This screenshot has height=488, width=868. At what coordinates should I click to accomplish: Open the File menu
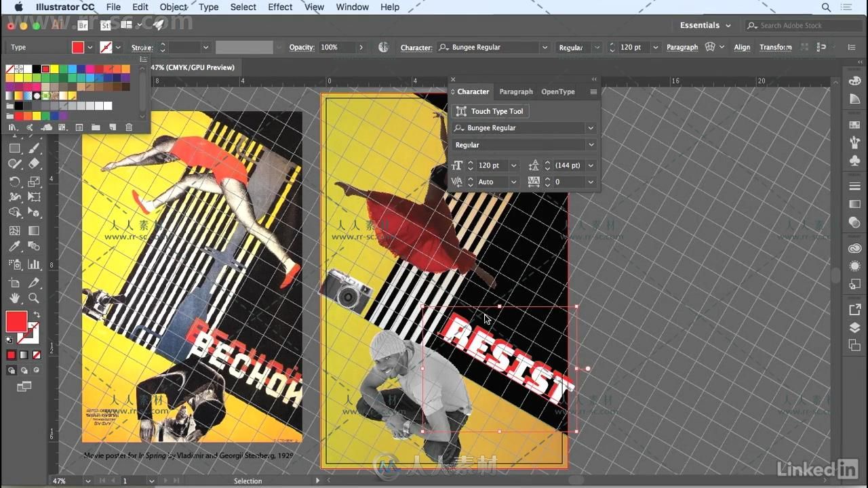[113, 7]
